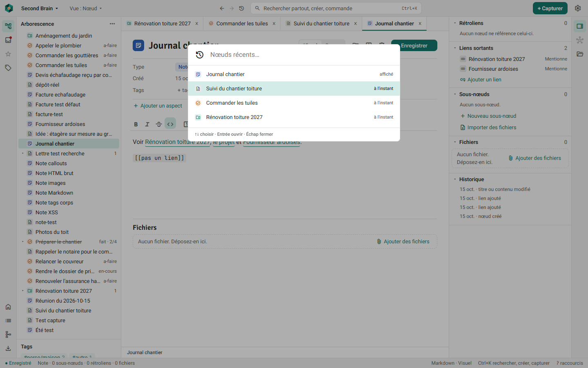Image resolution: width=588 pixels, height=368 pixels.
Task: Select Suivi du chantier toiture in recent nodes
Action: click(294, 89)
